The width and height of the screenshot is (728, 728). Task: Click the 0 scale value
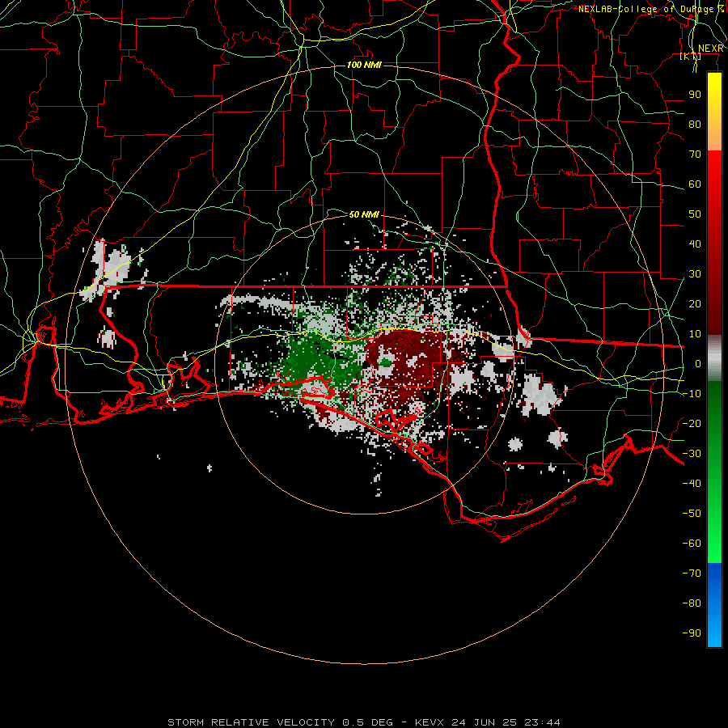(x=698, y=363)
